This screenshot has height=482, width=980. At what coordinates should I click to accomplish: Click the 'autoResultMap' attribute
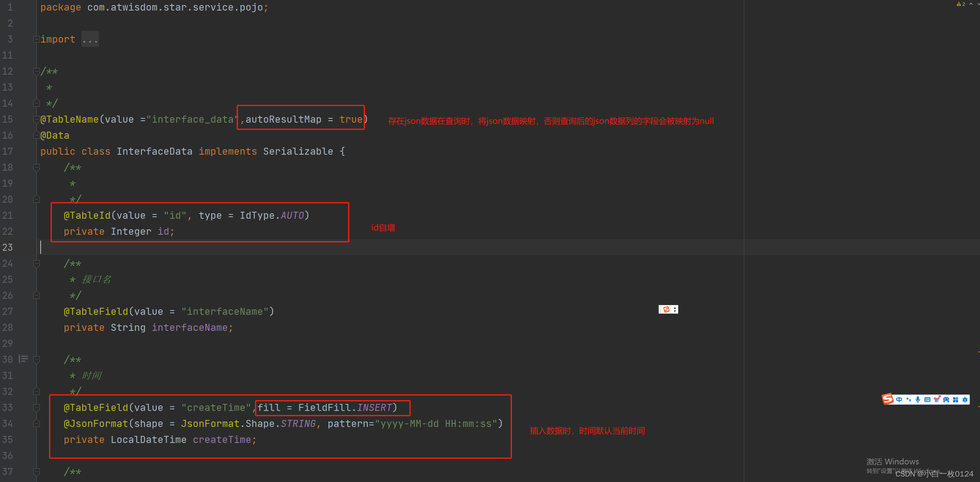coord(283,120)
